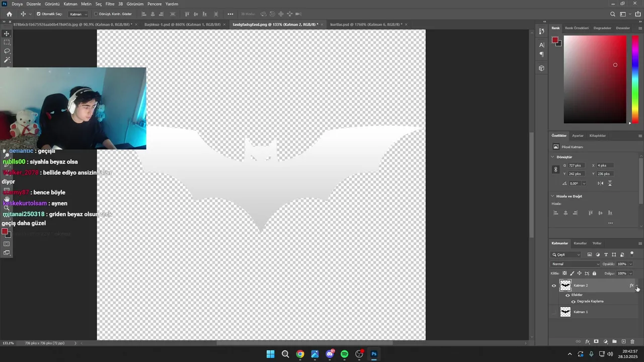Filter layers by smart object icon
The image size is (644, 362).
point(622,255)
